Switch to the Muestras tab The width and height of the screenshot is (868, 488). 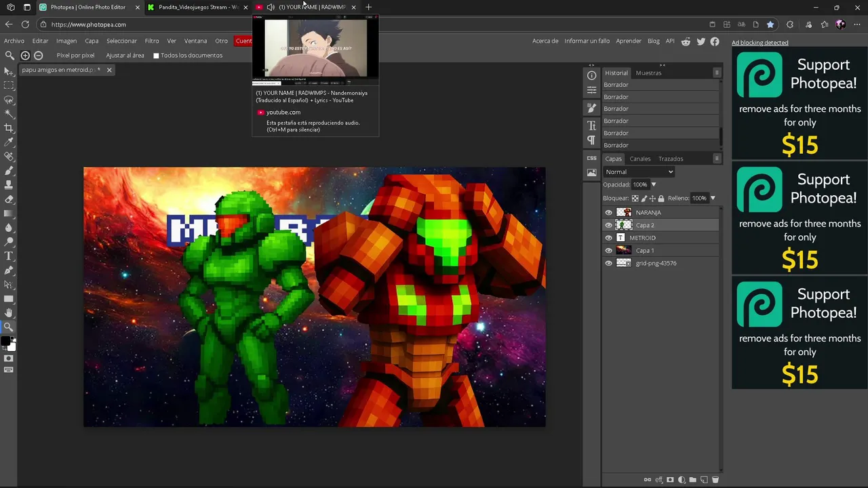pyautogui.click(x=648, y=73)
